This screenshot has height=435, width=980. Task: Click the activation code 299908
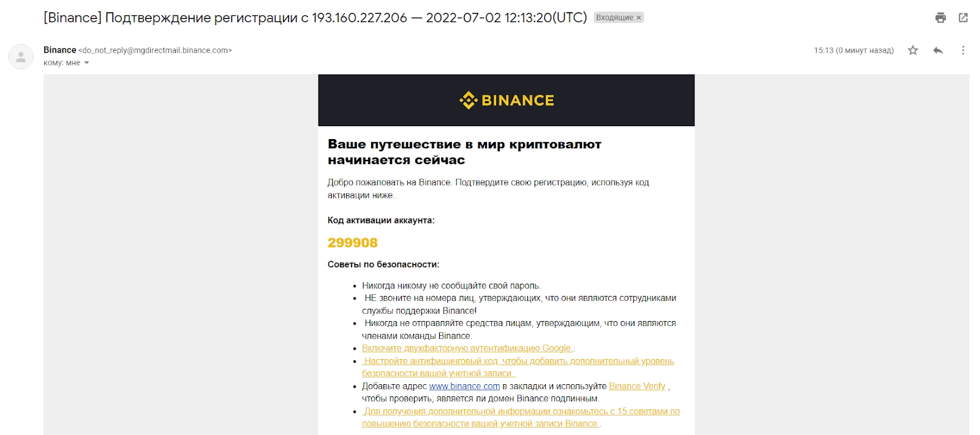coord(353,243)
